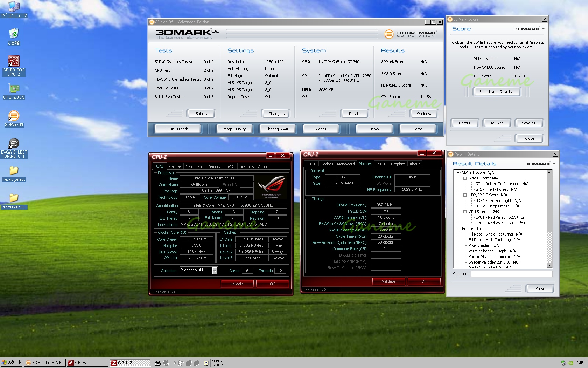Open Graphics tab in left CPU-Z window

[246, 166]
